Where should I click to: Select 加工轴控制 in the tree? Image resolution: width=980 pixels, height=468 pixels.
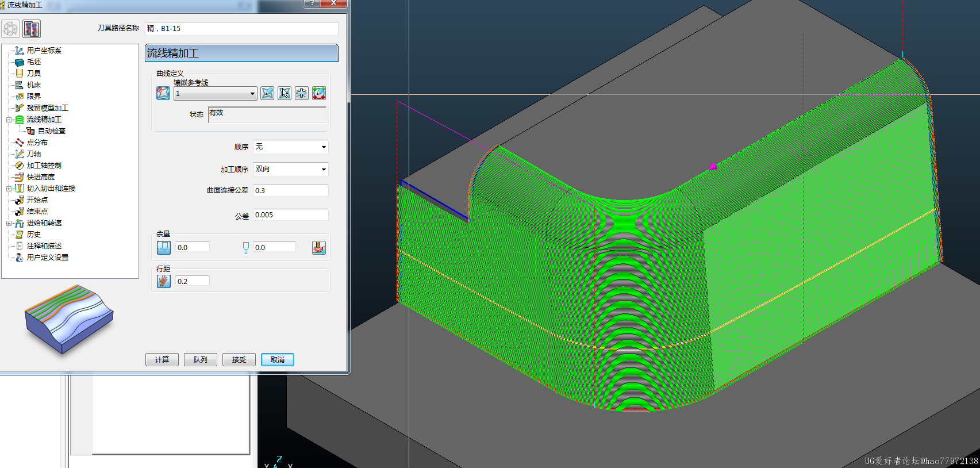(44, 166)
